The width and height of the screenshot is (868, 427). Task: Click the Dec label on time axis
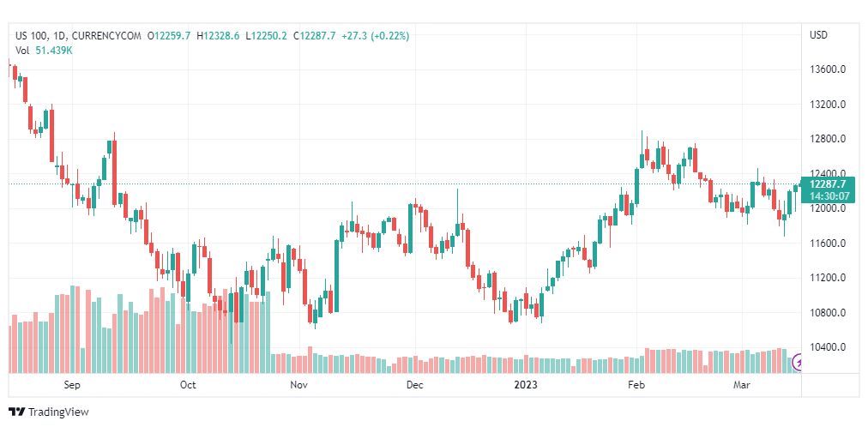414,385
